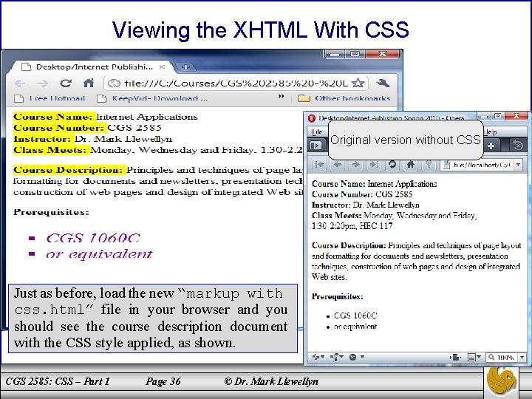Expand Opera's zoom level dropdown arrow
Viewport: 532px width, 399px height.
pyautogui.click(x=522, y=358)
